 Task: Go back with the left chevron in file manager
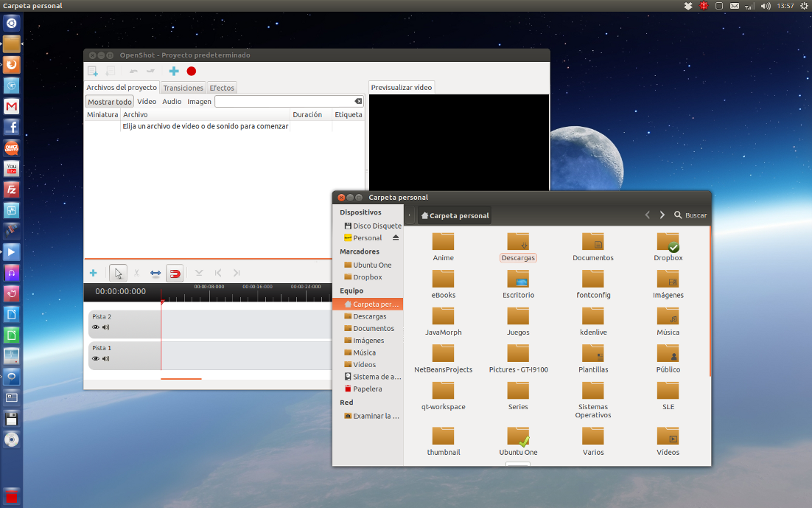click(648, 215)
